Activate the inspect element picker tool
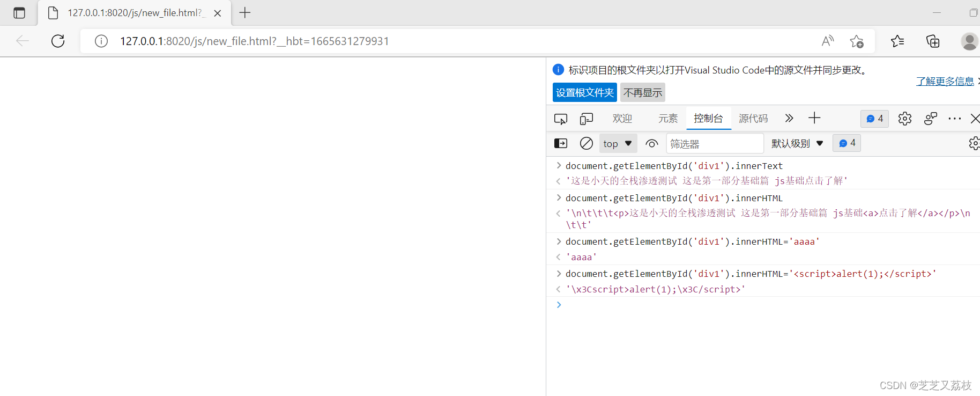The image size is (980, 396). (561, 119)
